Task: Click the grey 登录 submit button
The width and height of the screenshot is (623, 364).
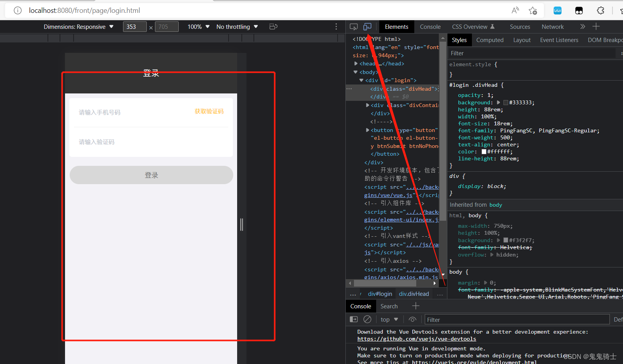Action: click(151, 175)
